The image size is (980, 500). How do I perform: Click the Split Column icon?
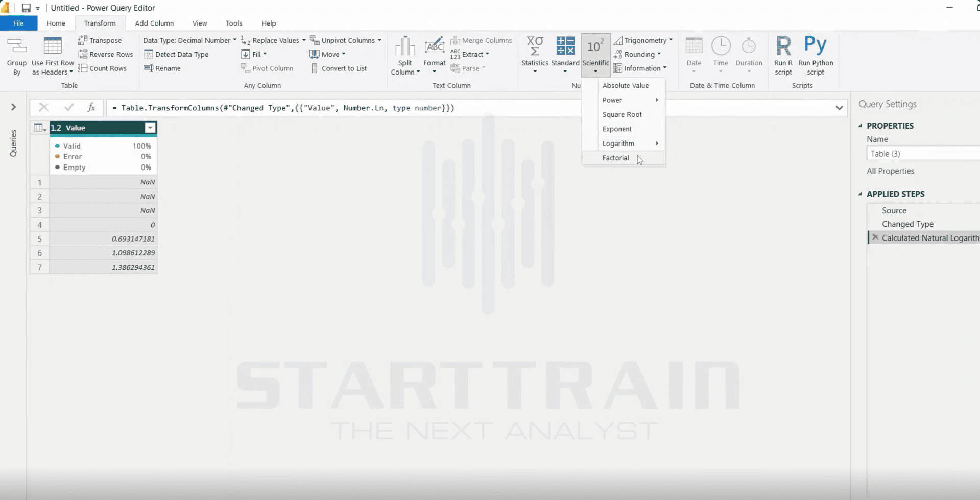[405, 46]
